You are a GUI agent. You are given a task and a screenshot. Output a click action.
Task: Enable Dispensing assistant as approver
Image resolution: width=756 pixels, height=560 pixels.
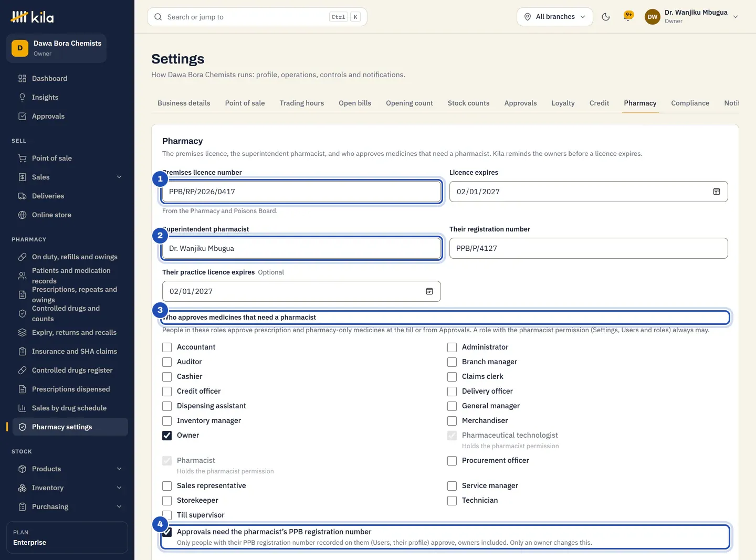[x=167, y=406]
